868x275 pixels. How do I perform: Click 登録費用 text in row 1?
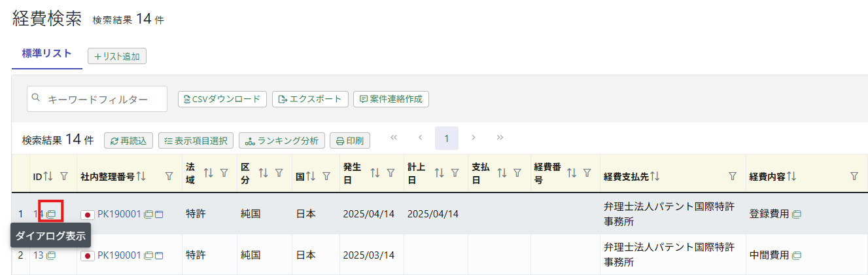[x=769, y=214]
